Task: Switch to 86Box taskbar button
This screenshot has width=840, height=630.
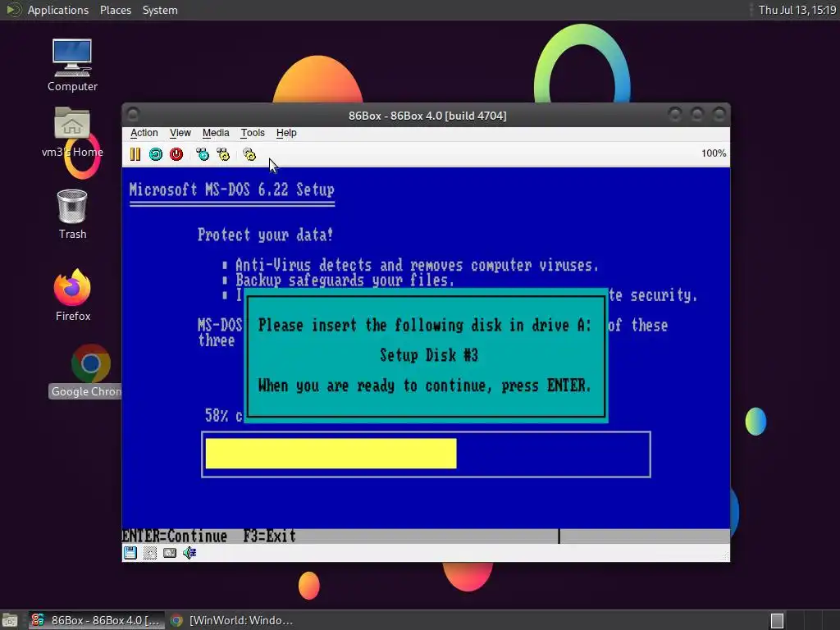Action: click(x=95, y=620)
